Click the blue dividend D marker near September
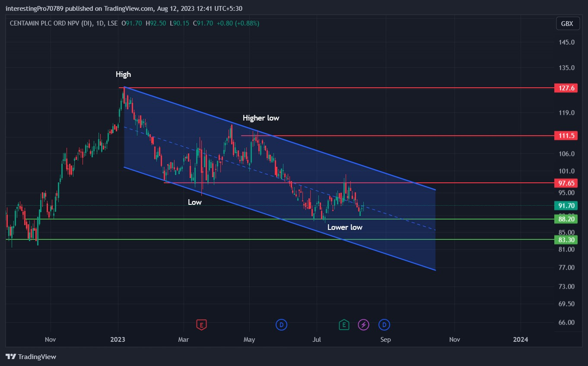Screen dimensions: 588x366 click(385, 325)
